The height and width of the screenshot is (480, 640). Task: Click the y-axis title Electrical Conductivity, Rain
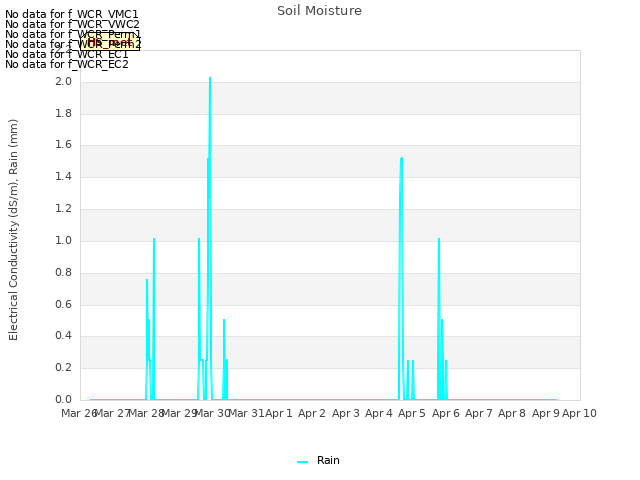click(13, 230)
